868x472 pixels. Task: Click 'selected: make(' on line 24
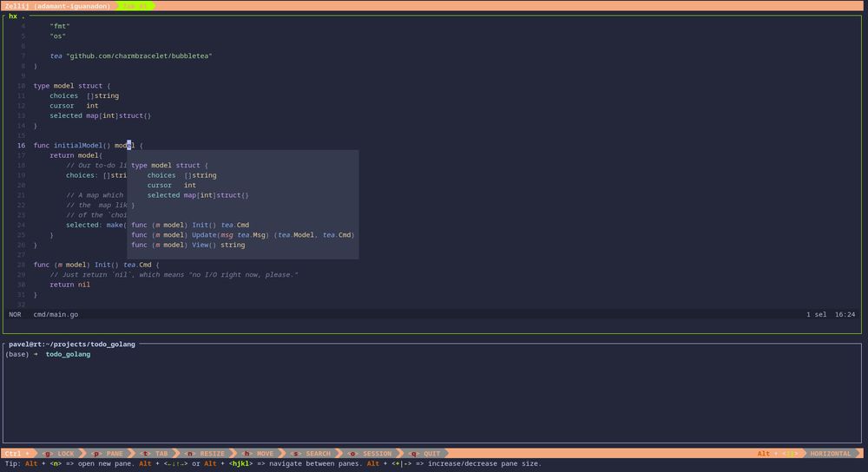coord(96,226)
